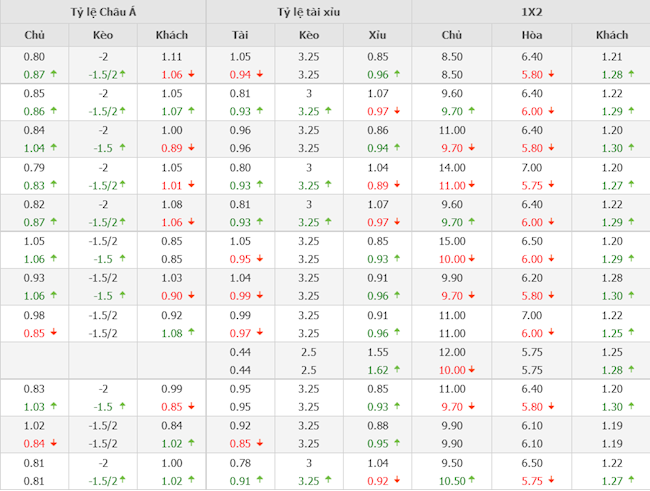Click the 1.11 away handicap odds
This screenshot has width=650, height=491.
point(172,57)
